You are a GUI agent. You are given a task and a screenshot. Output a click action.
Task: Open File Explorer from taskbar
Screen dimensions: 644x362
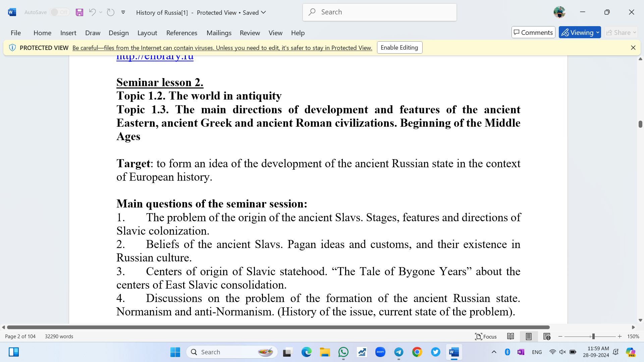pos(325,352)
